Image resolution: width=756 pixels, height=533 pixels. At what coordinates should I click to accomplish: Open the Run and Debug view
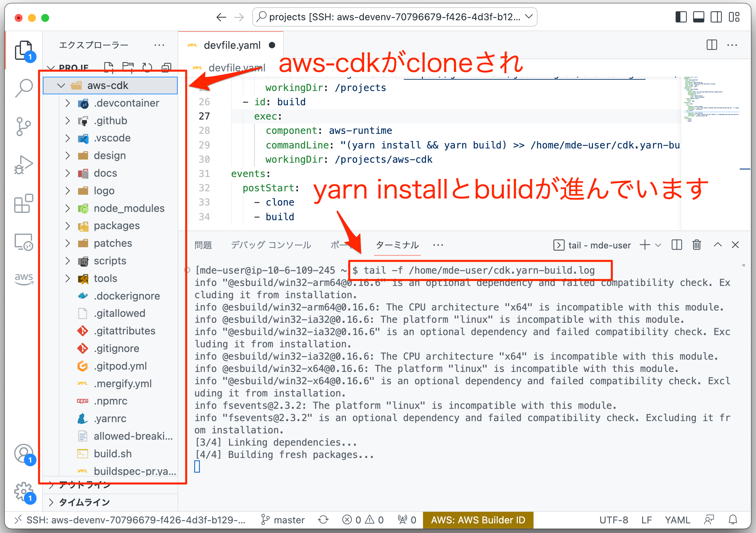24,164
